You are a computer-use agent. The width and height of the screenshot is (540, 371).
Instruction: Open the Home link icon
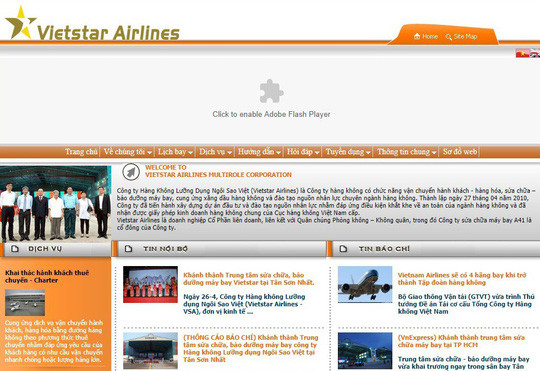(x=417, y=37)
